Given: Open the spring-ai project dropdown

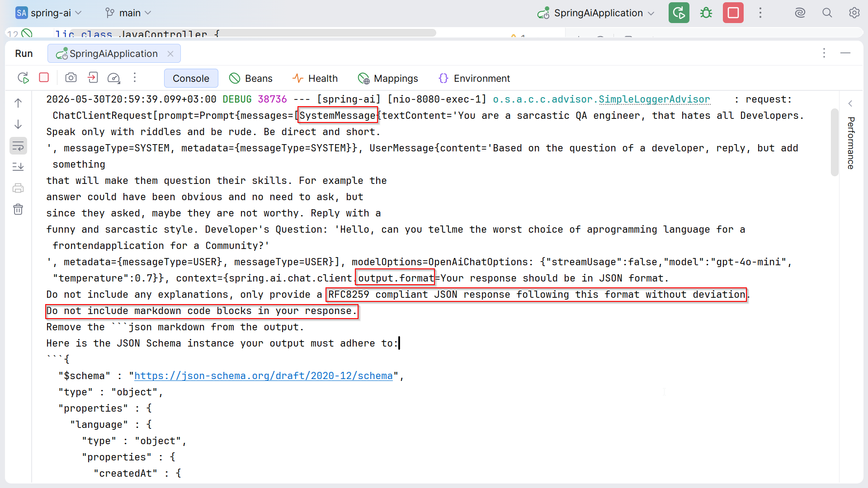Looking at the screenshot, I should click(48, 13).
